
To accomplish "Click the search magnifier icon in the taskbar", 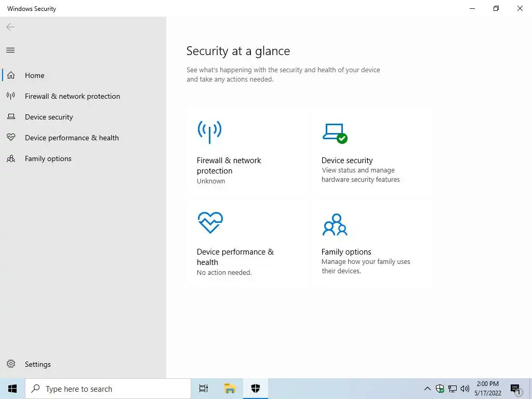I will (x=36, y=389).
